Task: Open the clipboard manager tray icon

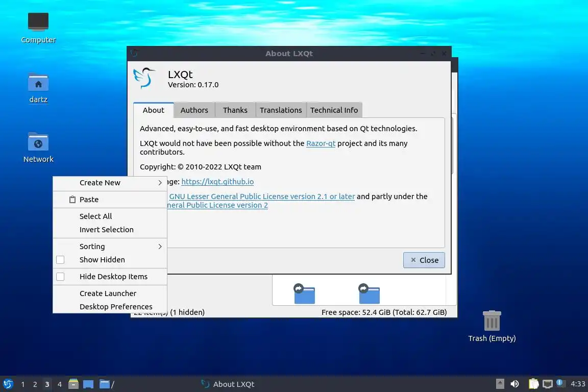Action: [533, 384]
